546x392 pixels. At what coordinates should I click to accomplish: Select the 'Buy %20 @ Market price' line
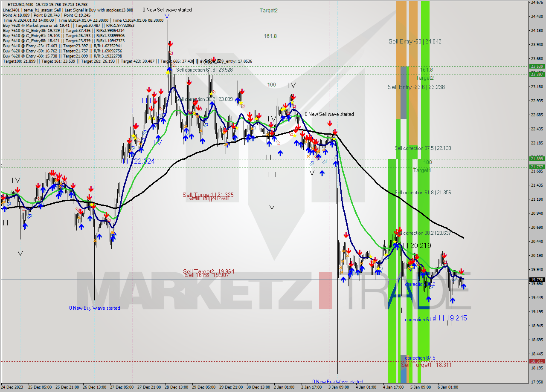tap(68, 25)
